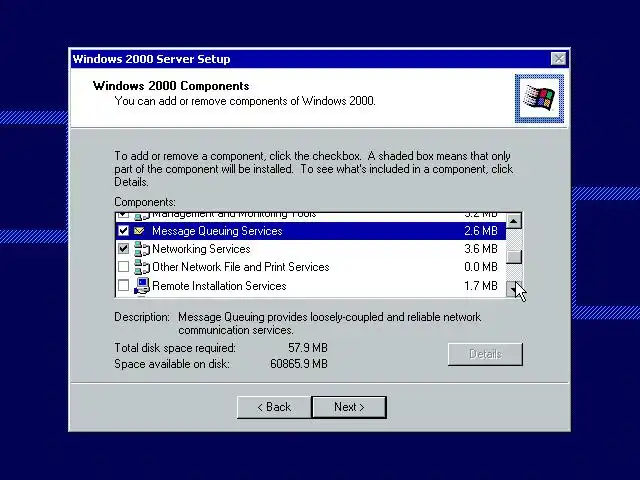Uncheck the Networking Services checkbox
Image resolution: width=640 pixels, height=480 pixels.
click(x=123, y=249)
